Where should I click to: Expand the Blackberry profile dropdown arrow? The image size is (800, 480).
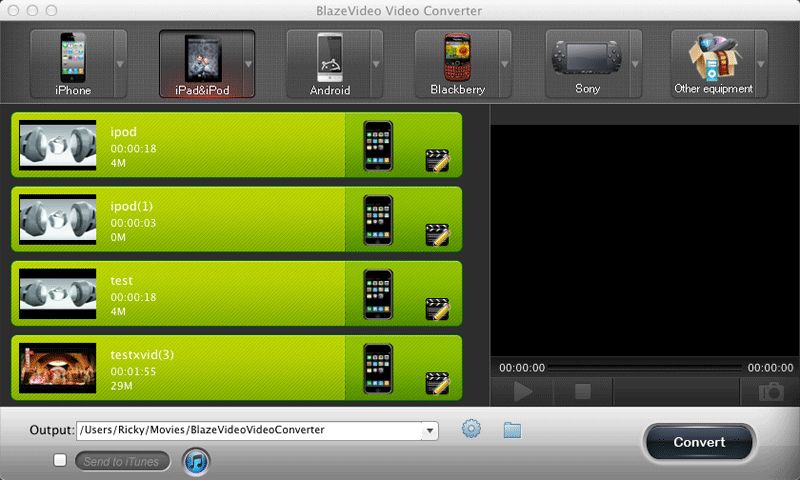click(505, 64)
